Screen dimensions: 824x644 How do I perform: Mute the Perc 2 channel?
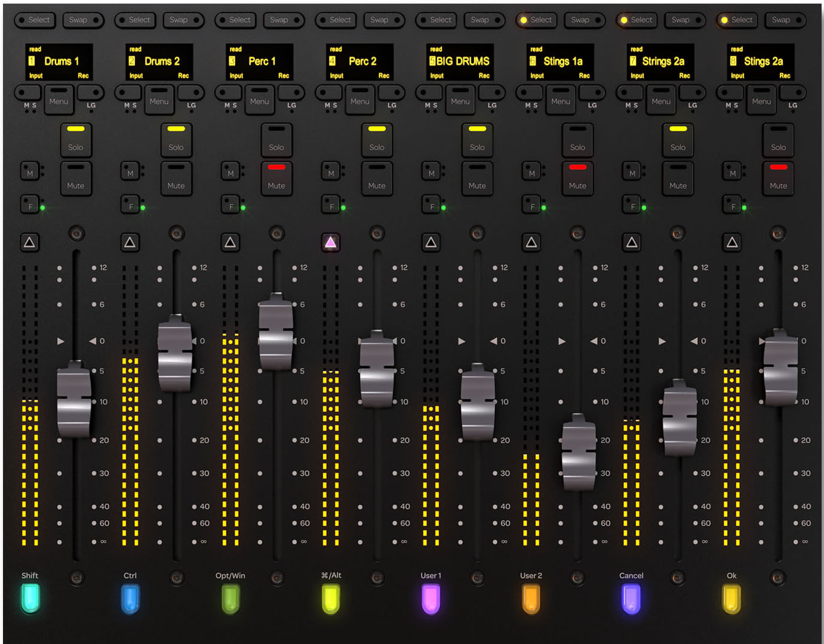[377, 178]
